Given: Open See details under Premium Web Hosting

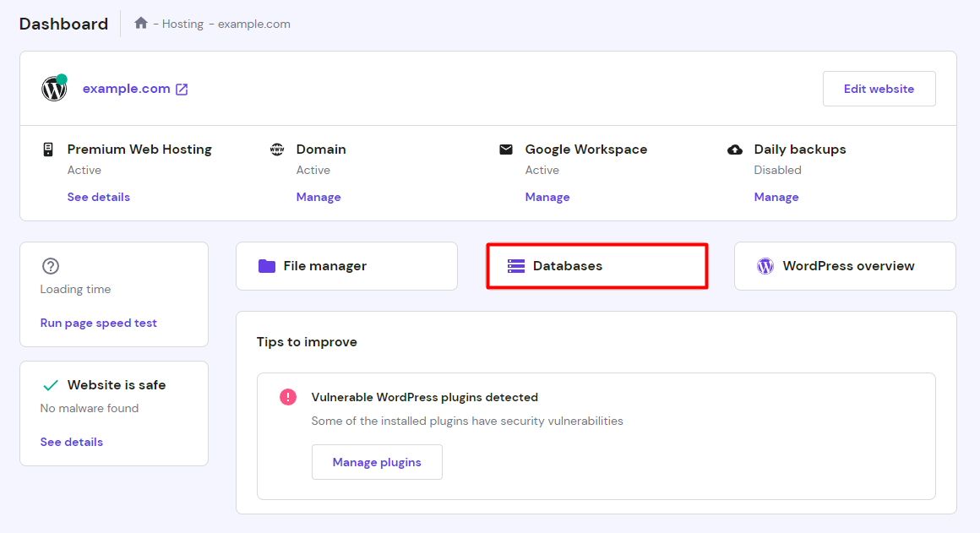Looking at the screenshot, I should (x=98, y=197).
